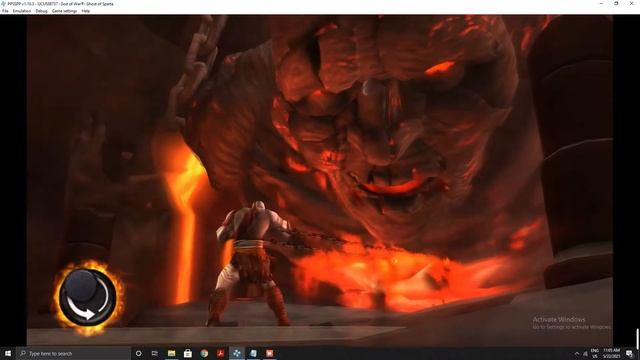Image resolution: width=640 pixels, height=360 pixels.
Task: Open the Emulation menu
Action: tap(22, 11)
